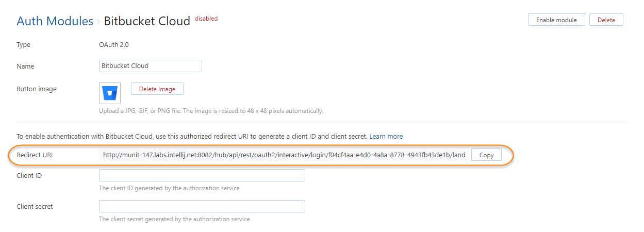644x232 pixels.
Task: Click the Button image label
Action: pos(37,89)
